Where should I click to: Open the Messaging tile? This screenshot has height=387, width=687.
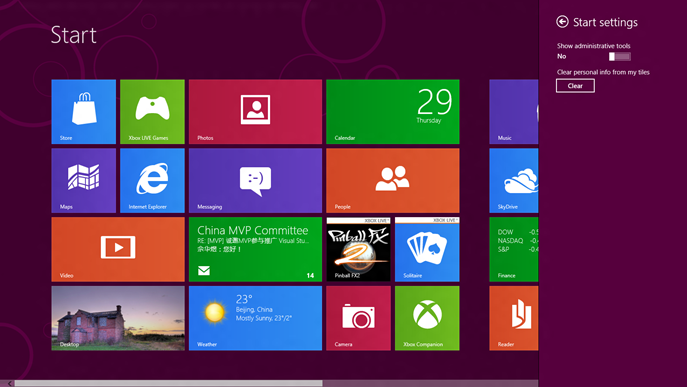255,181
